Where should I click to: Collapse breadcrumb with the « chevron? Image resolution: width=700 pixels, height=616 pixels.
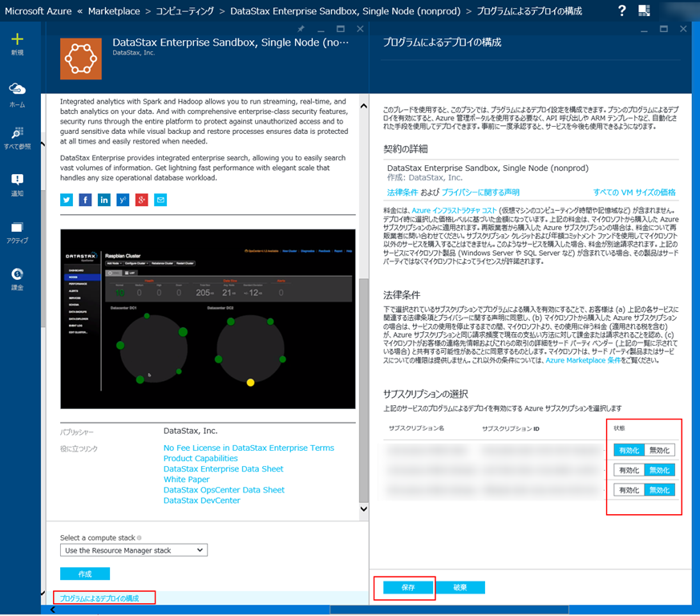[80, 11]
